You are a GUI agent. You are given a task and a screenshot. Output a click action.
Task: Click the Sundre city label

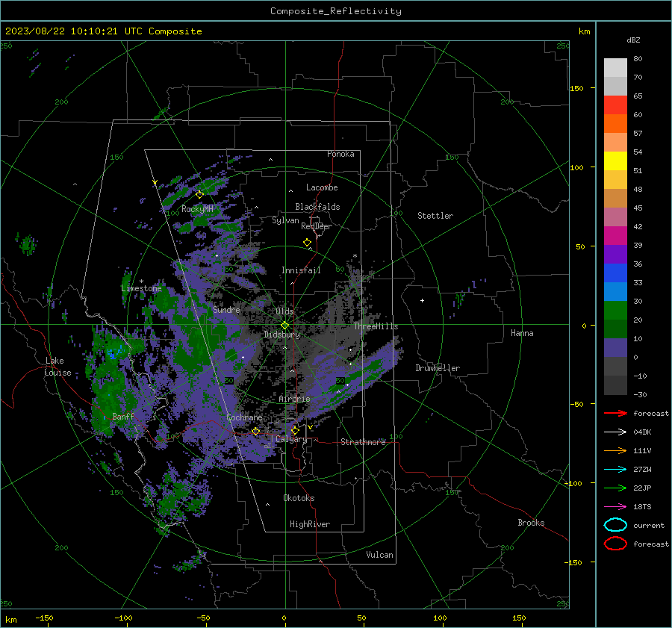coord(226,309)
